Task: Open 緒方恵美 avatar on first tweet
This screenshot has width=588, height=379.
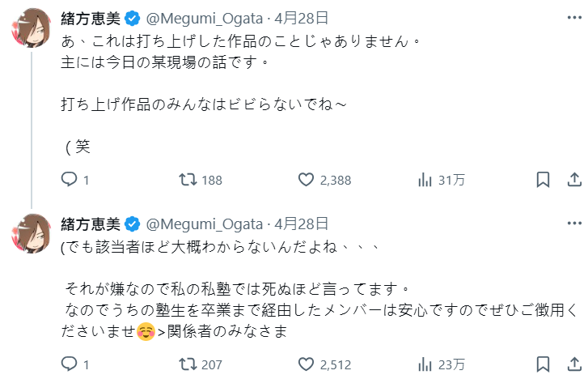Action: pos(32,28)
